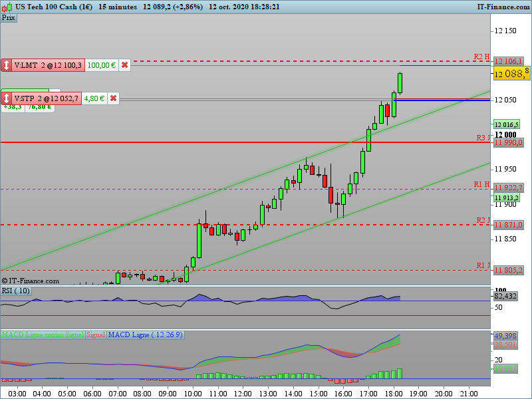Click the 15 minutes timeframe label

(118, 7)
